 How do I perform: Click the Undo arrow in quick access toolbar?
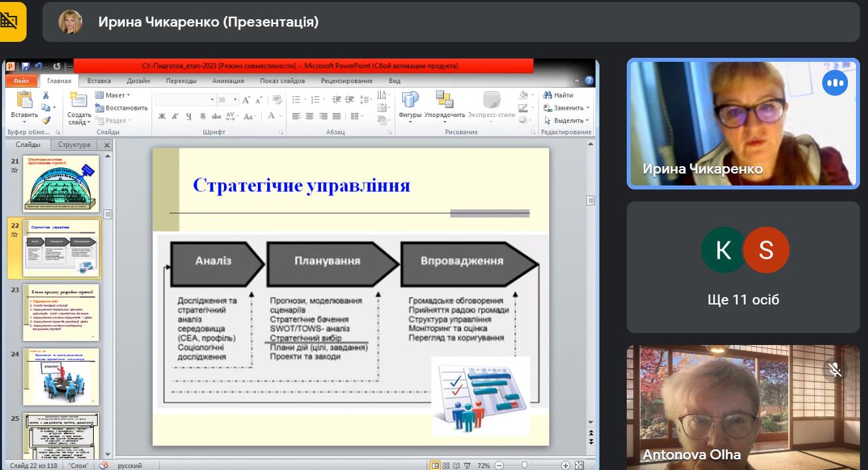pos(39,66)
